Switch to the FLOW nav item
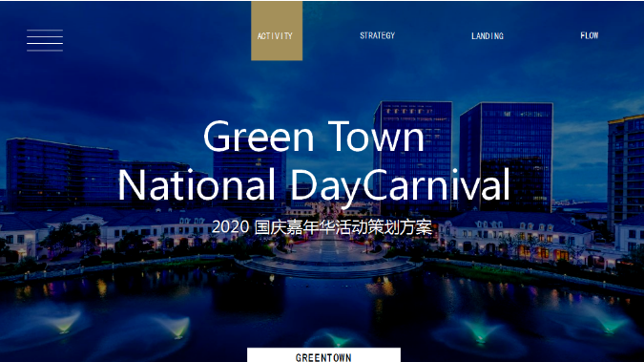This screenshot has height=362, width=644. point(590,35)
